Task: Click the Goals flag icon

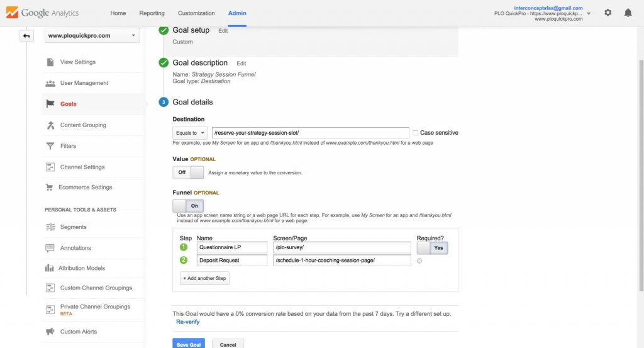Action: tap(50, 104)
